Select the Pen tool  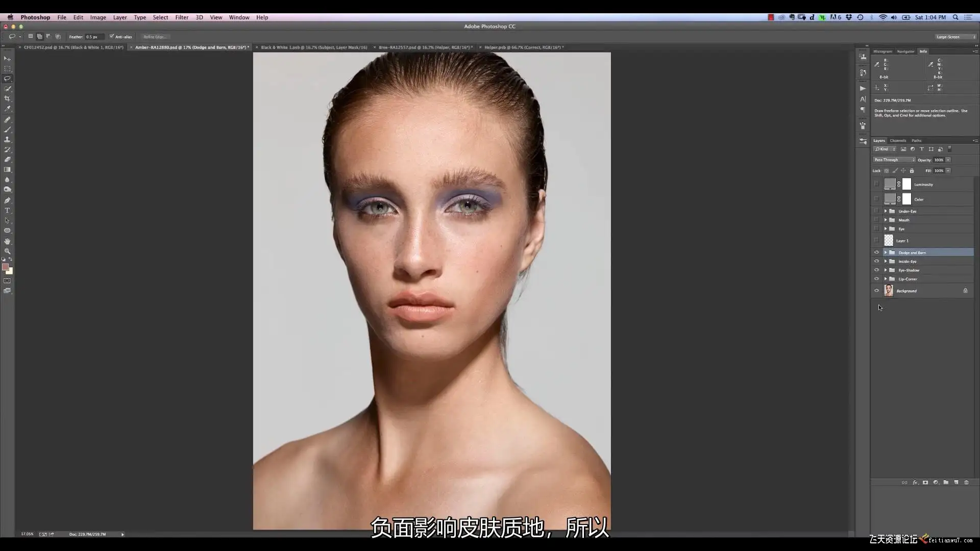[7, 200]
